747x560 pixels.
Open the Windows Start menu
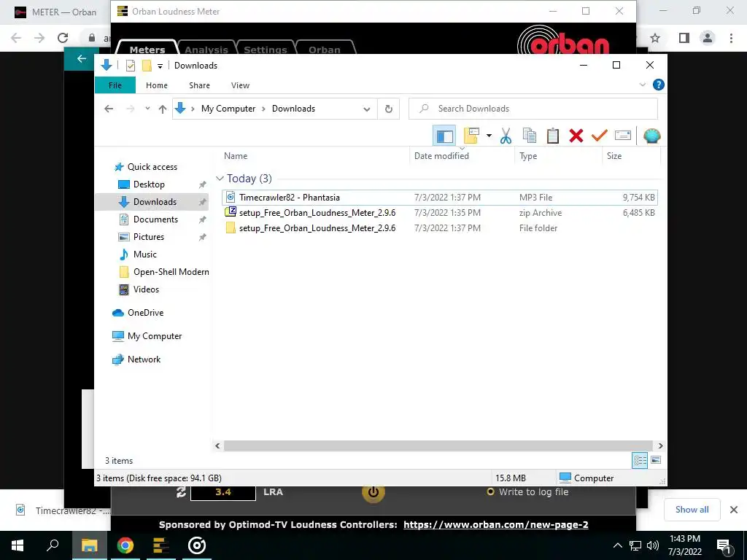click(x=18, y=545)
